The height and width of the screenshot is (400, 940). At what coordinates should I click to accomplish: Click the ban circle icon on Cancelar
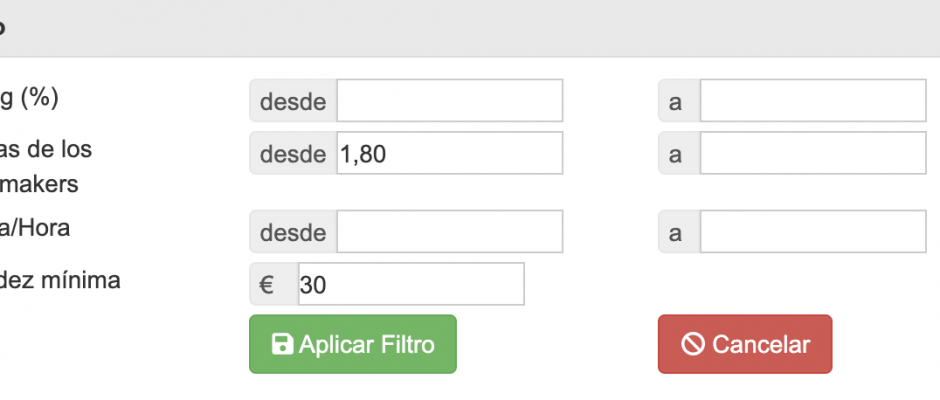pyautogui.click(x=693, y=345)
